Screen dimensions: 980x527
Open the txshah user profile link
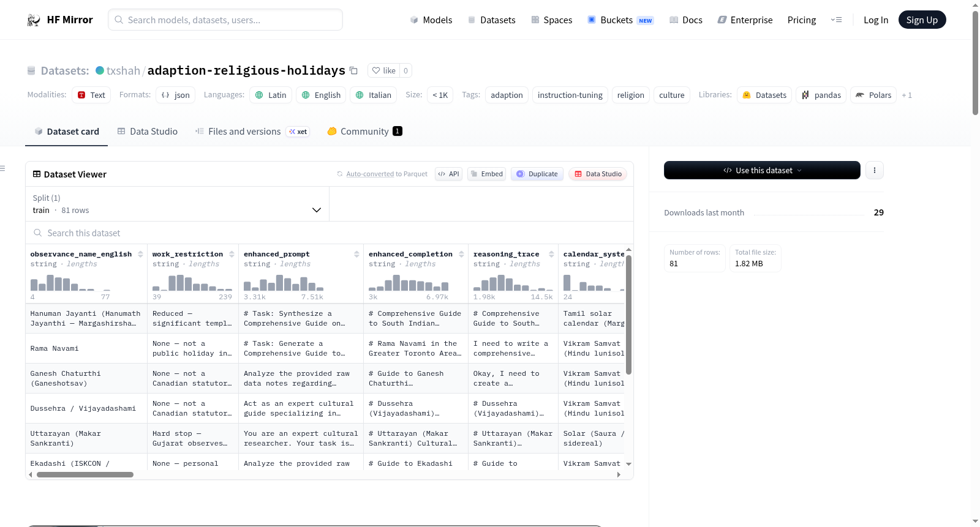click(123, 70)
